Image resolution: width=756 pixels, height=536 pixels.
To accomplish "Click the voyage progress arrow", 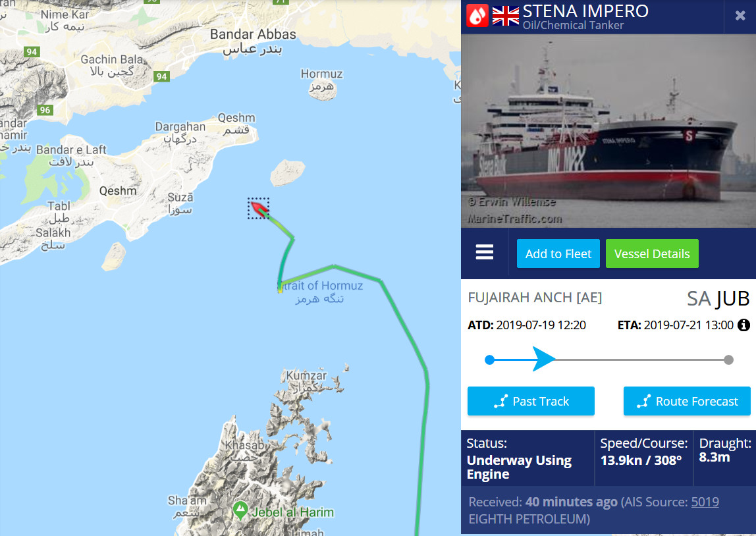I will click(543, 359).
